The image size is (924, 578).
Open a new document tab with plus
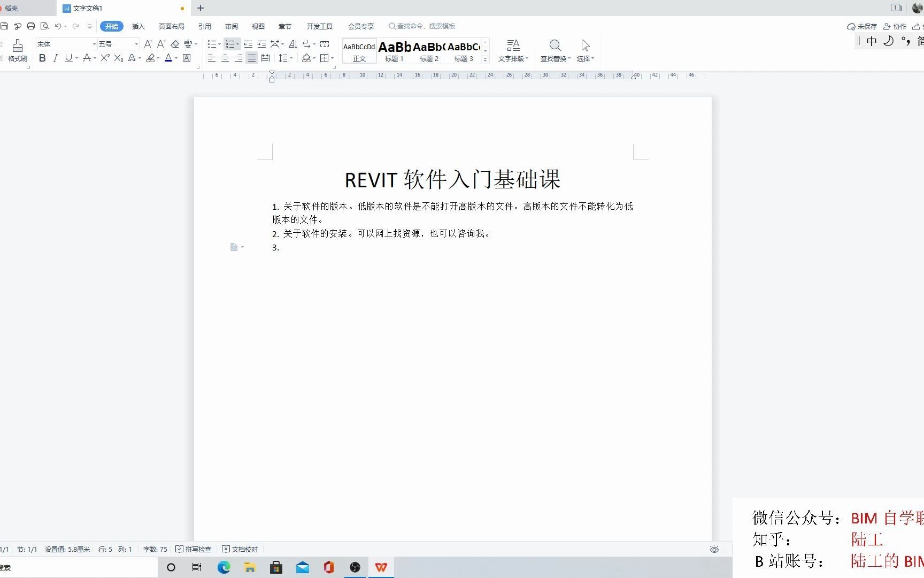click(x=201, y=8)
